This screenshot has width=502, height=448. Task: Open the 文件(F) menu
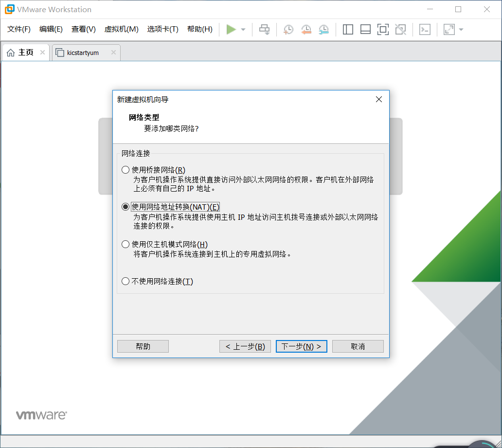(19, 29)
